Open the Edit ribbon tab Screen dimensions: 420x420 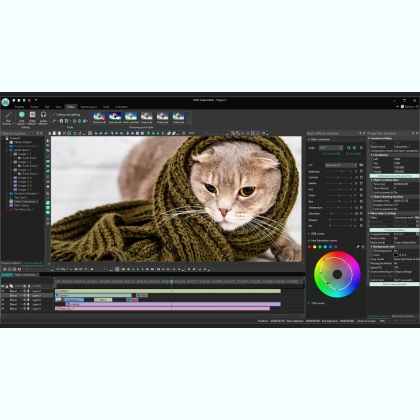coord(47,107)
